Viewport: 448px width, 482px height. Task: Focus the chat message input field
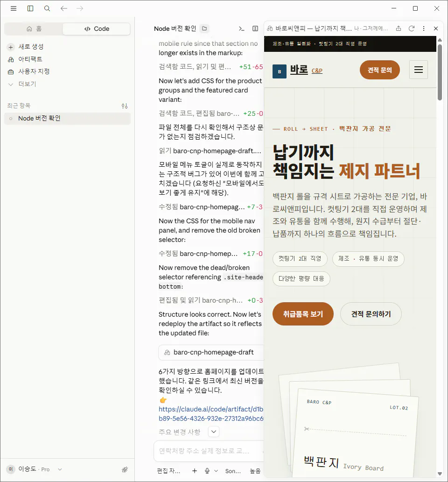pyautogui.click(x=209, y=451)
